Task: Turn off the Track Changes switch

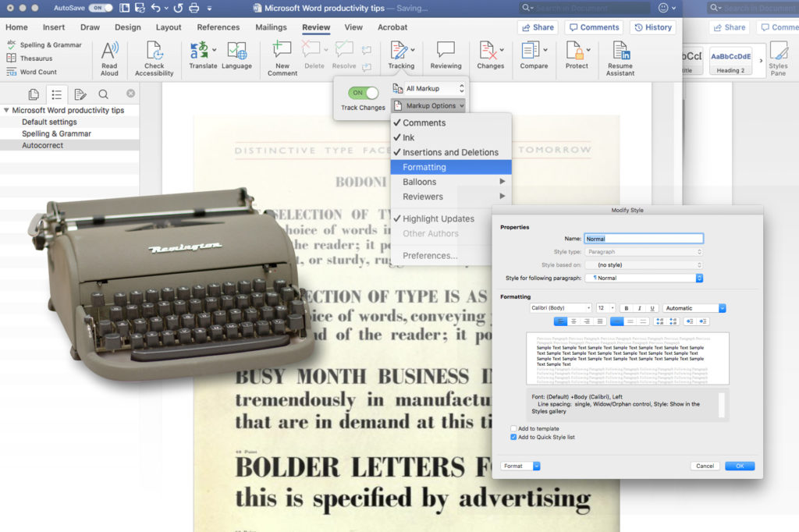Action: pos(364,93)
